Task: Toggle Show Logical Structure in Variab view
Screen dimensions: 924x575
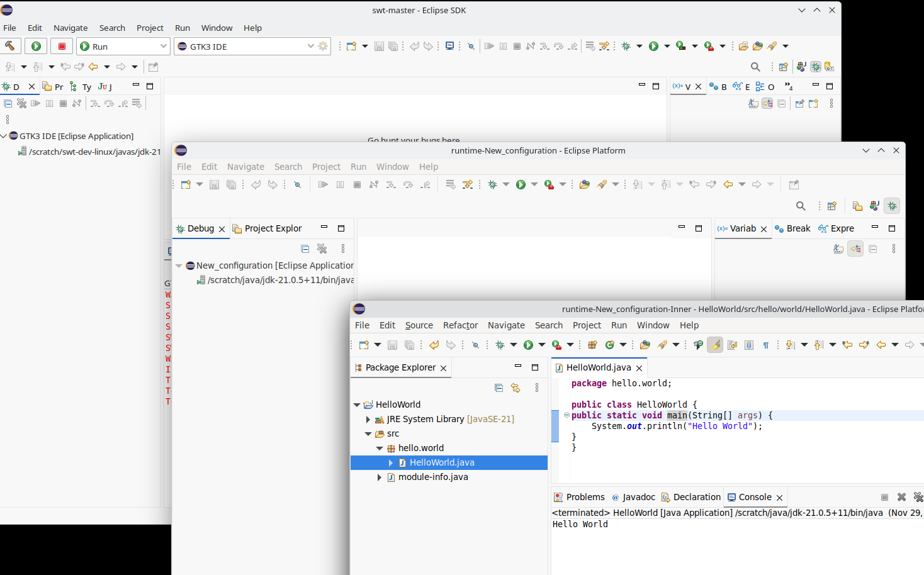Action: [855, 249]
